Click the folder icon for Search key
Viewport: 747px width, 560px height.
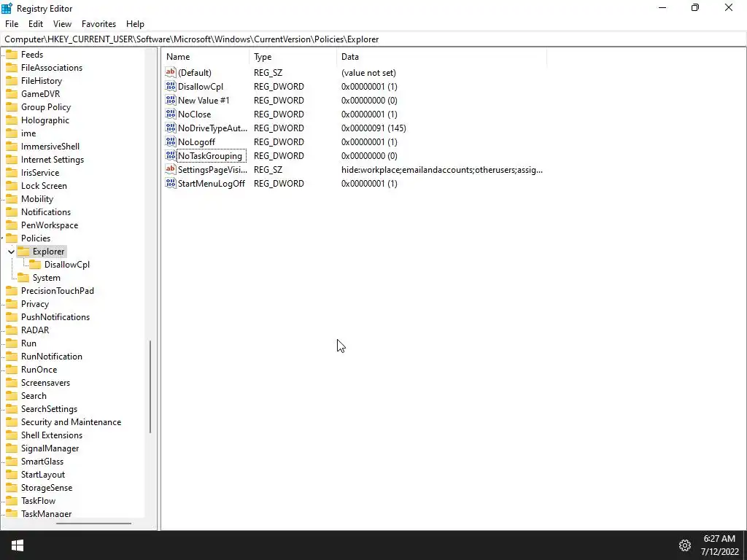12,396
